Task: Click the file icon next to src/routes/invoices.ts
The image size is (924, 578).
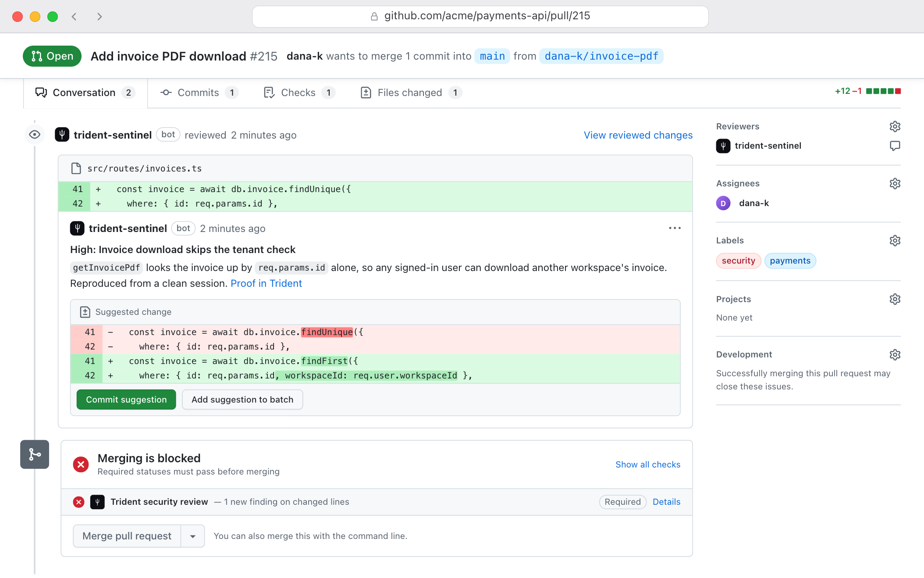Action: pos(76,168)
